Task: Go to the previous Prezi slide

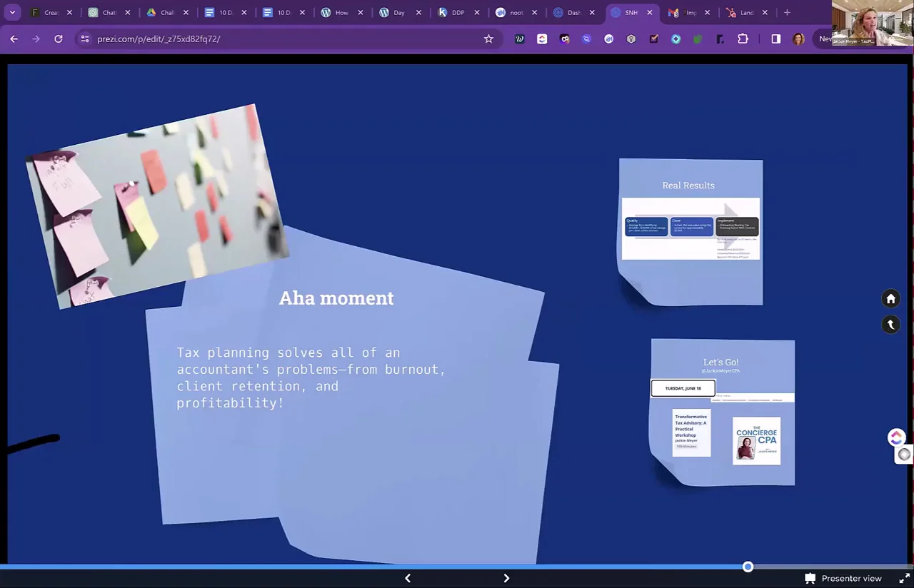Action: 408,578
